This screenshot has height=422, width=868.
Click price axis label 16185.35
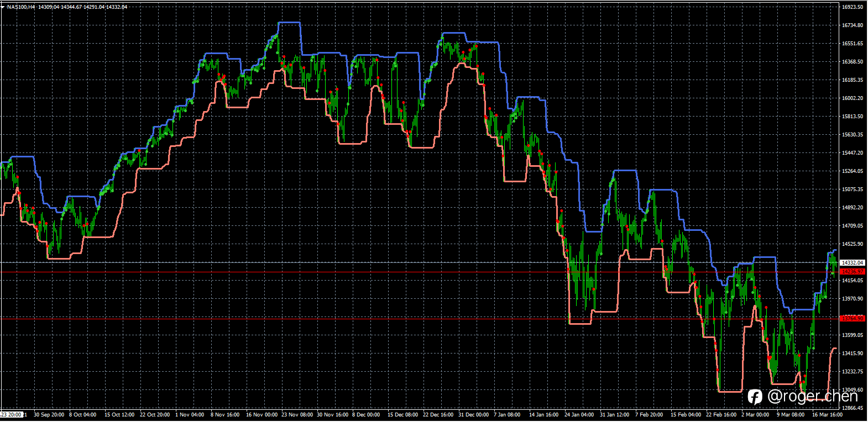[853, 80]
